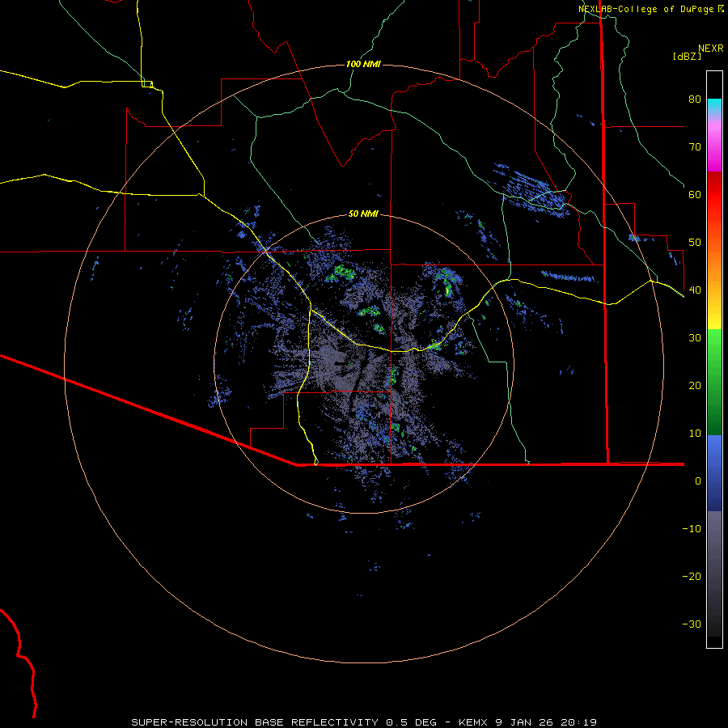This screenshot has height=728, width=728.
Task: Click the KEMX station identifier in caption
Action: pyautogui.click(x=473, y=722)
